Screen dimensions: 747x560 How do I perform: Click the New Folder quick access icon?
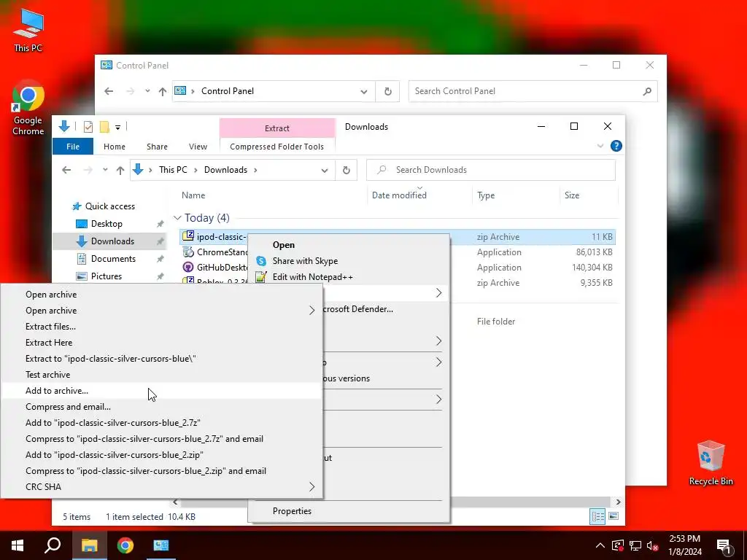[x=104, y=127]
